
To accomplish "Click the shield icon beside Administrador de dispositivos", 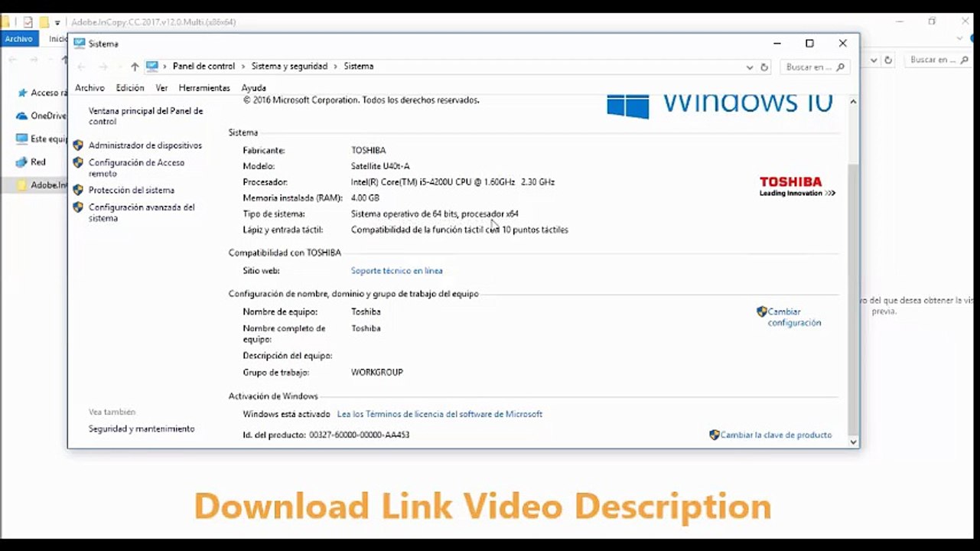I will point(77,145).
